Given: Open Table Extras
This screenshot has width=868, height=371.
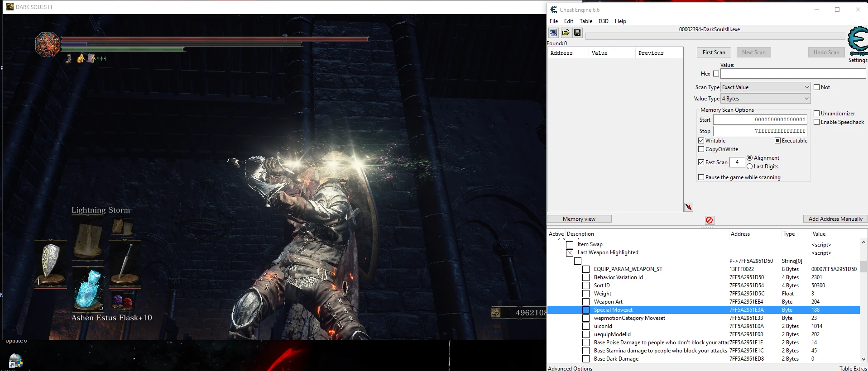Looking at the screenshot, I should point(854,368).
